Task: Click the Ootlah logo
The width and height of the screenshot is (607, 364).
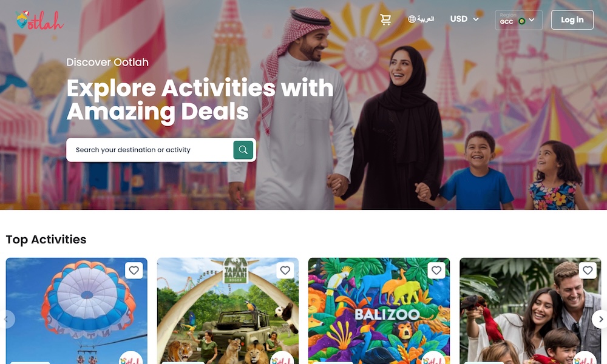Action: click(39, 21)
